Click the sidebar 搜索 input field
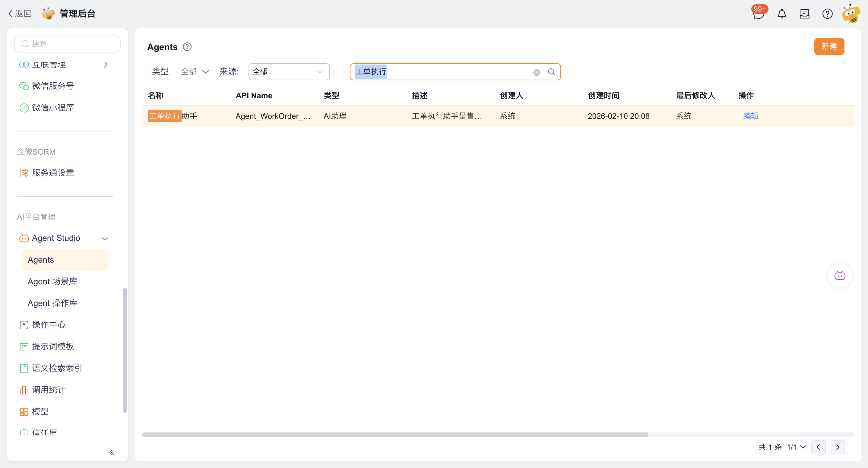Image resolution: width=868 pixels, height=468 pixels. tap(67, 44)
